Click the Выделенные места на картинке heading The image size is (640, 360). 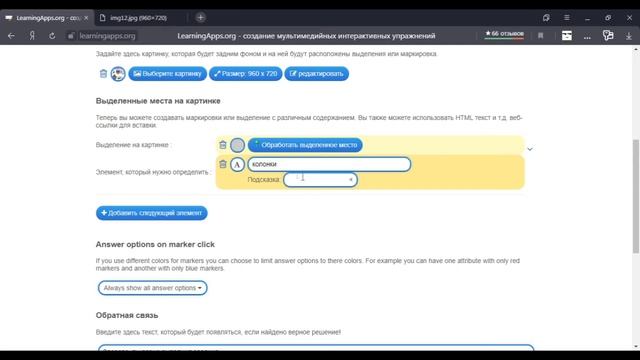(x=158, y=101)
